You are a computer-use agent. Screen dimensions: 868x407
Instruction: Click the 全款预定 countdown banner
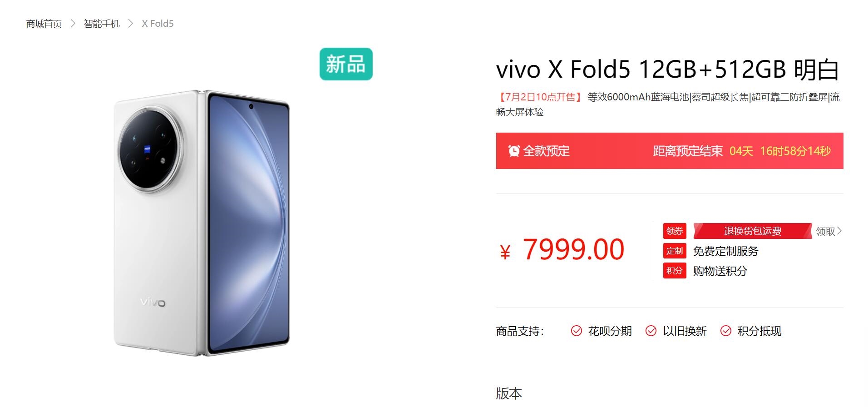pyautogui.click(x=670, y=151)
